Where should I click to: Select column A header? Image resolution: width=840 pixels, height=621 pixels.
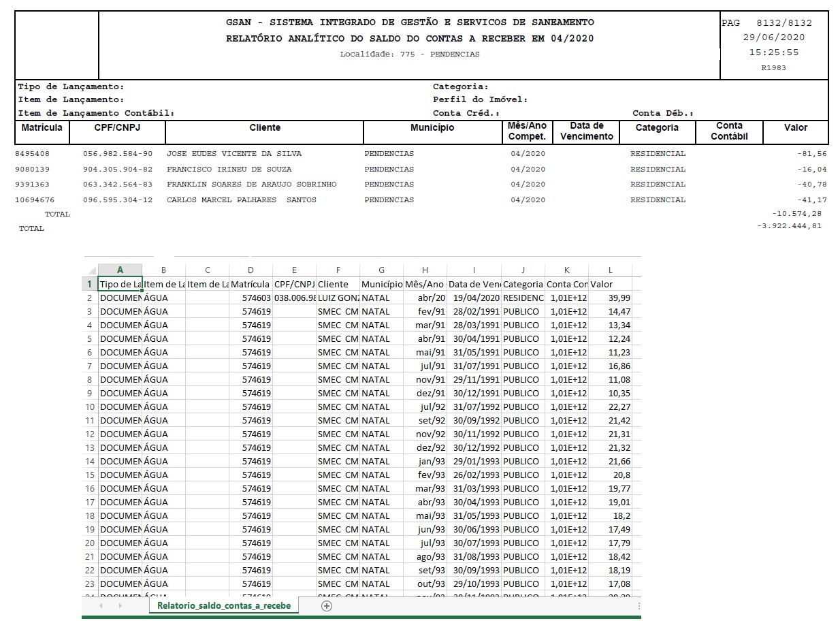pos(120,270)
